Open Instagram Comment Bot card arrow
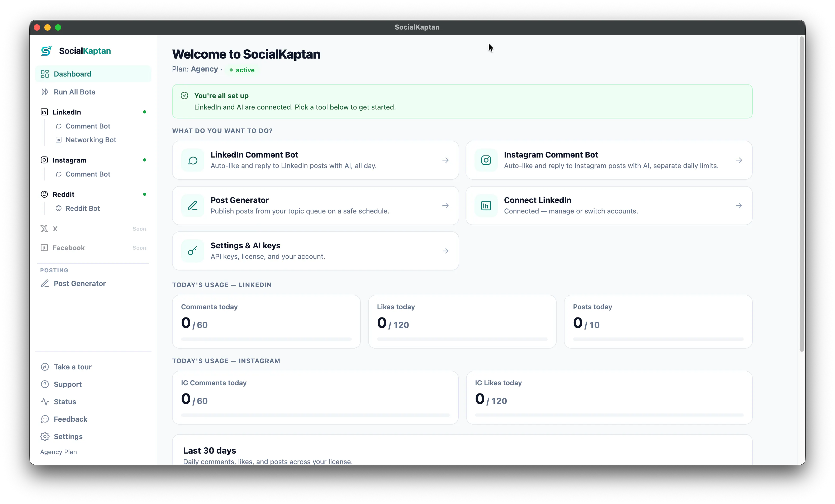The height and width of the screenshot is (504, 835). (x=739, y=160)
